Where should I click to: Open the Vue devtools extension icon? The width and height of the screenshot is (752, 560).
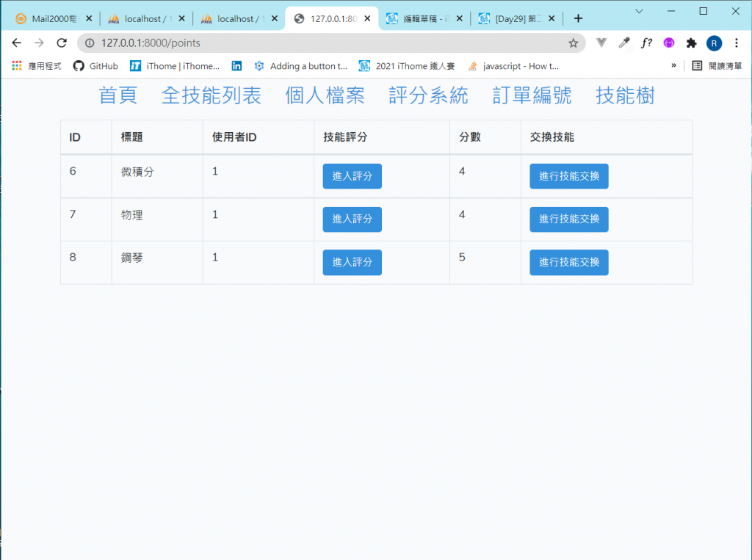tap(601, 43)
